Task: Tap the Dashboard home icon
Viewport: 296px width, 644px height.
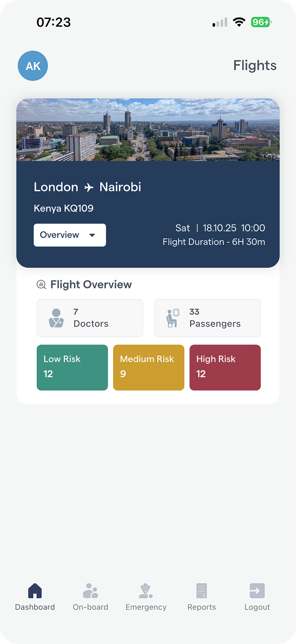Action: pos(35,591)
